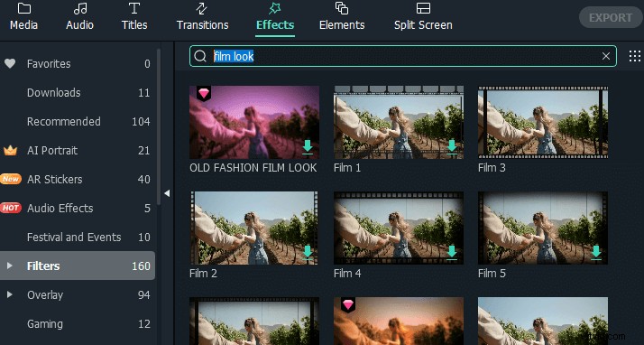Click the AI Portrait crown icon
This screenshot has height=345, width=644.
tap(10, 151)
